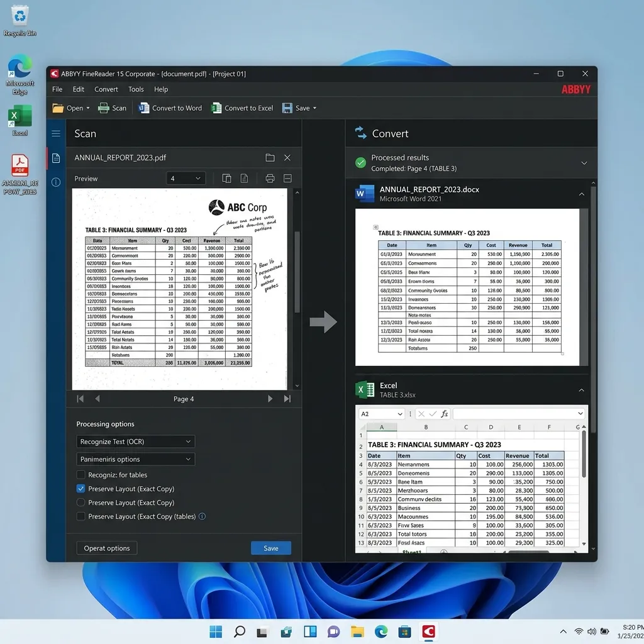Open the Windows Start menu
644x644 pixels.
[x=216, y=631]
